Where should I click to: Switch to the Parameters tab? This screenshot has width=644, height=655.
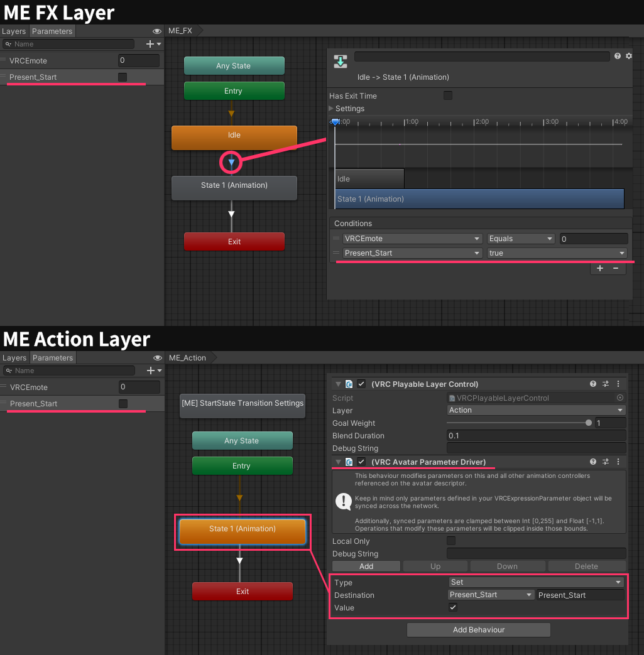click(x=52, y=31)
